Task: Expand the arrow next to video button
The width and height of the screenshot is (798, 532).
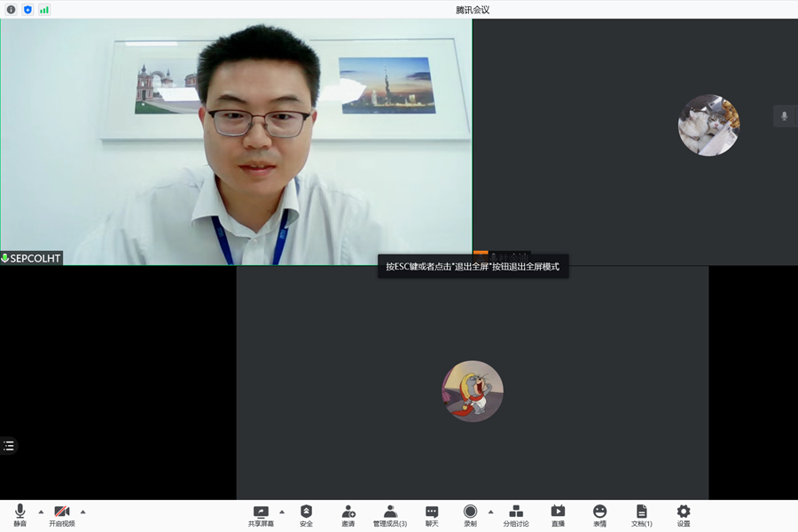Action: coord(83,512)
